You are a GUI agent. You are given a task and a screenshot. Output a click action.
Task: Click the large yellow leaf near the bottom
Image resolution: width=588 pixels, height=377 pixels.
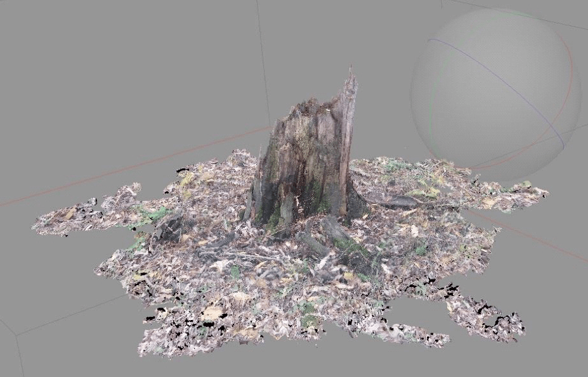[x=212, y=312]
